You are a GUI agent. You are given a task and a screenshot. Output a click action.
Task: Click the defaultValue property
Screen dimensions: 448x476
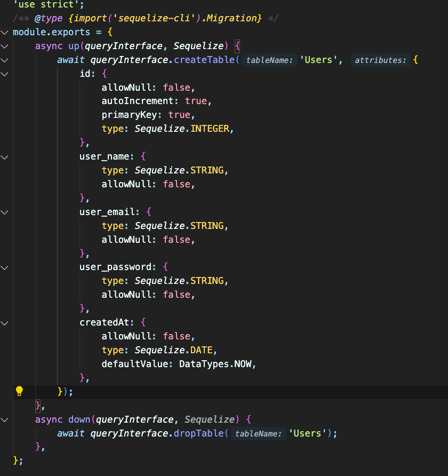click(x=135, y=364)
